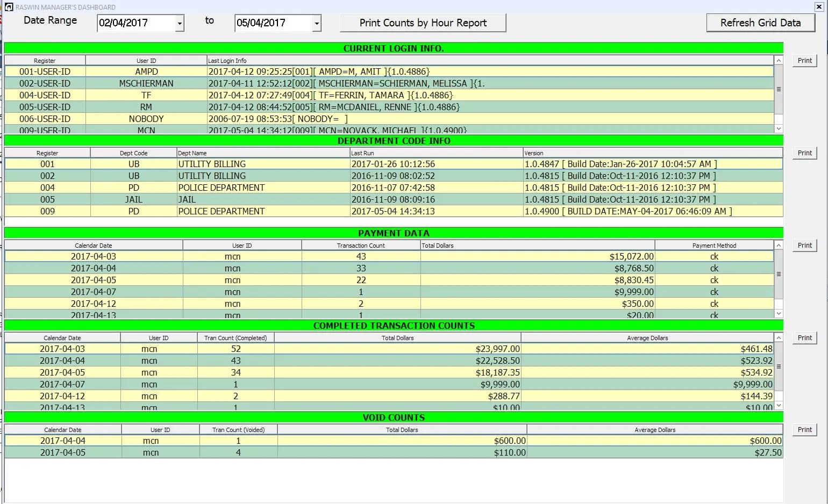Click Version column header
Viewport: 828px width, 504px height.
tap(653, 153)
